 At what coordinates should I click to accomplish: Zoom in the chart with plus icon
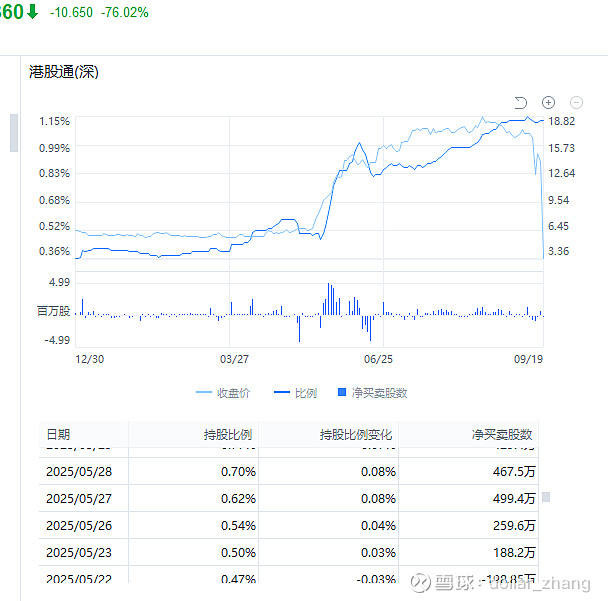click(548, 103)
